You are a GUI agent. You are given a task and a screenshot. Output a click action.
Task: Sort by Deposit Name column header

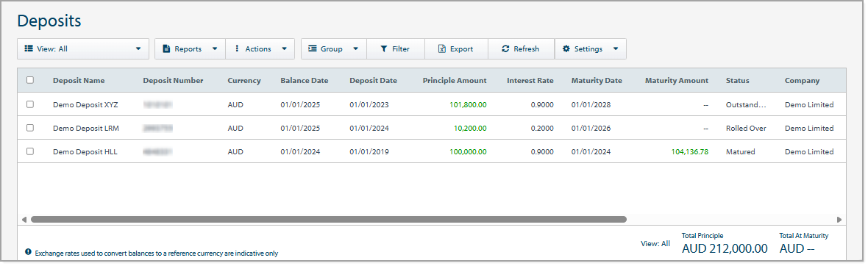(79, 80)
